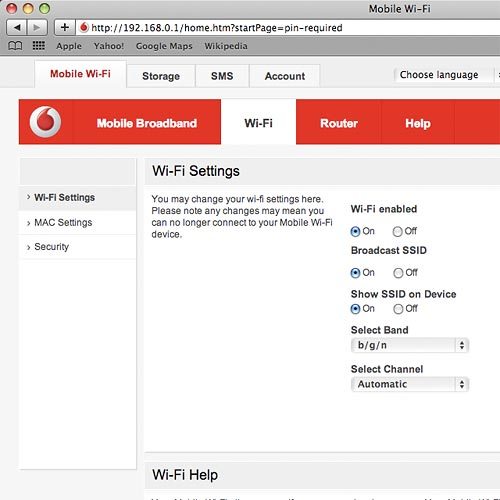Open the Select Band b/g/n dropdown

(410, 345)
